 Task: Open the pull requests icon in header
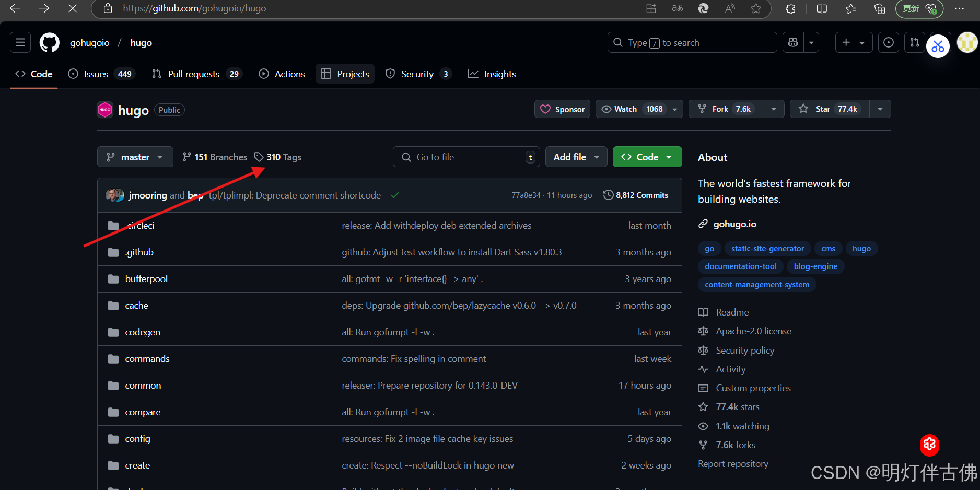click(x=915, y=42)
